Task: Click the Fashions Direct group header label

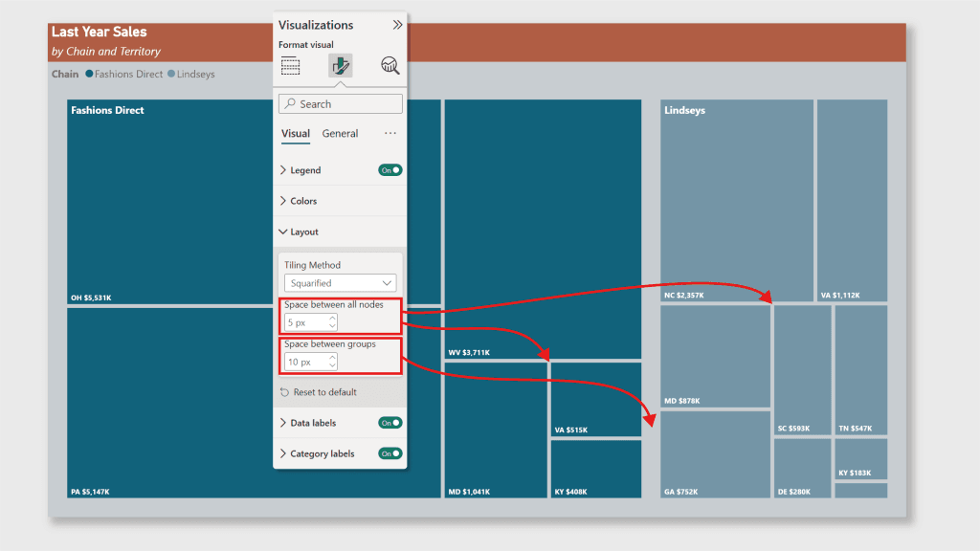Action: tap(107, 110)
